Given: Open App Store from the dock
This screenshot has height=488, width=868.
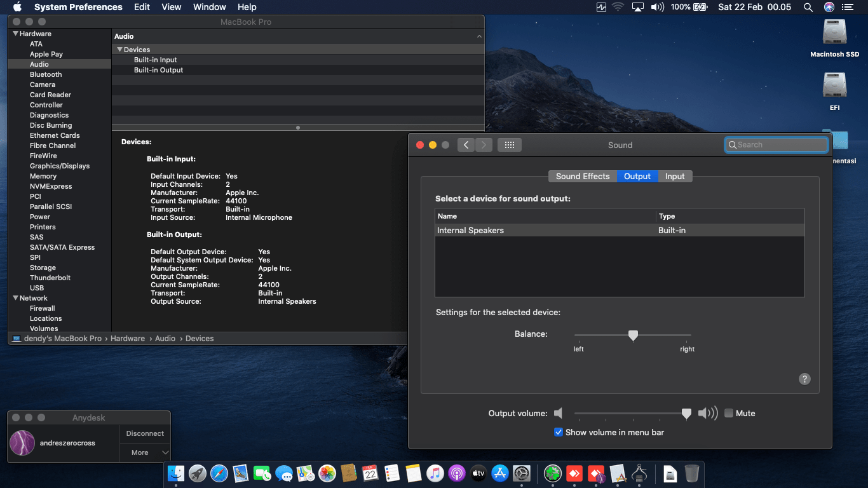Looking at the screenshot, I should click(x=500, y=473).
